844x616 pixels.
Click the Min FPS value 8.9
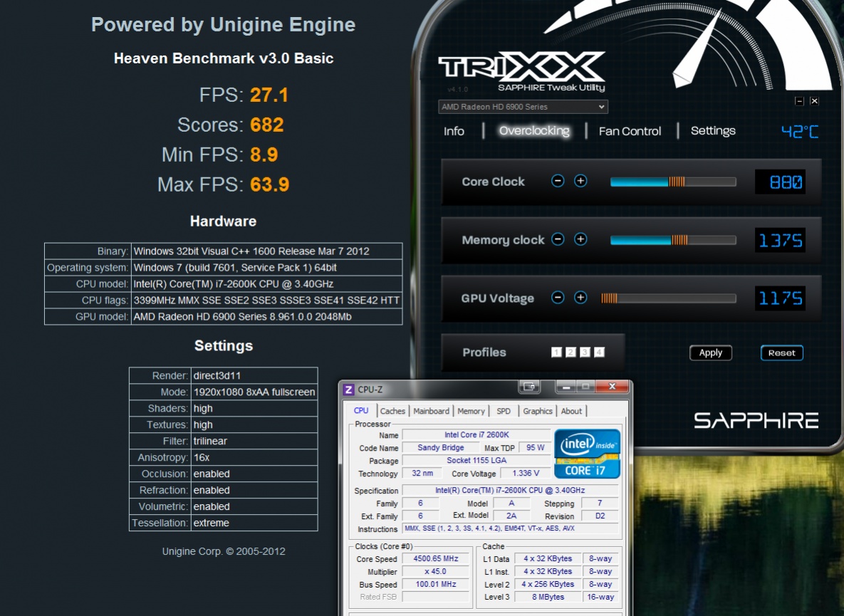click(x=264, y=155)
